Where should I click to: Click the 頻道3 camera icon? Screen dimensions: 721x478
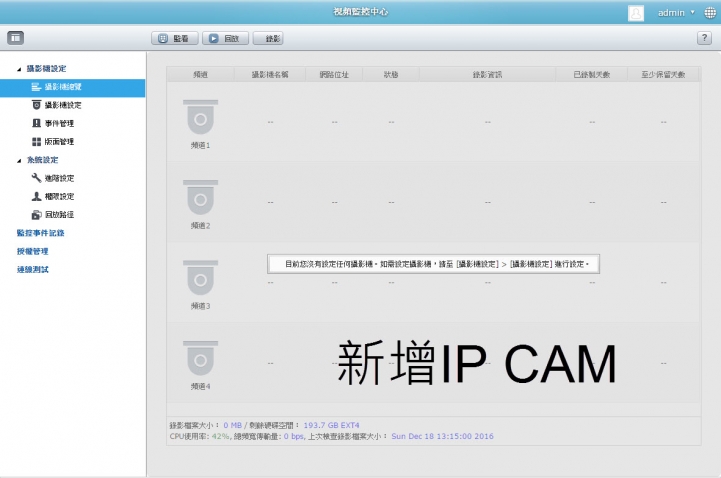200,278
